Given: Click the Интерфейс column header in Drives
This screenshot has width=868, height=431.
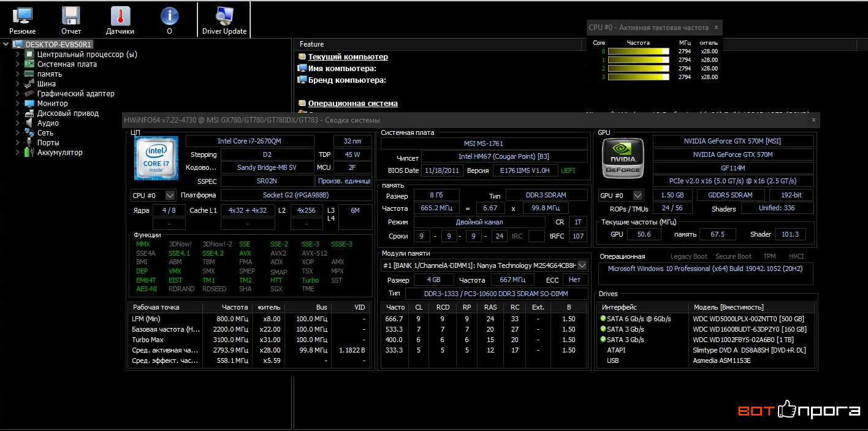Looking at the screenshot, I should [643, 307].
